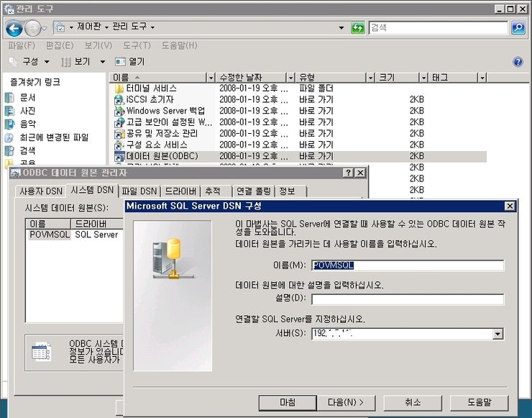Viewport: 532px width, 418px height.
Task: Open the 이름 column filter dropdown
Action: coord(211,78)
